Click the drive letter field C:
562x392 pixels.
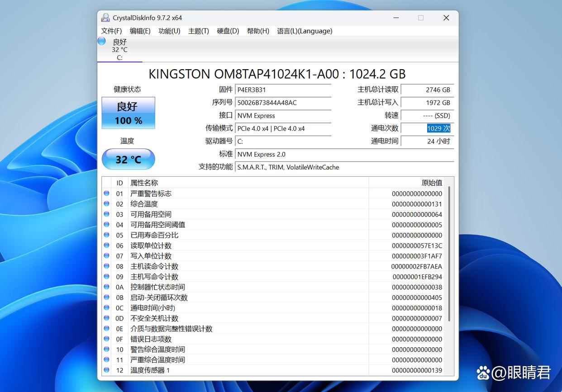click(x=283, y=141)
